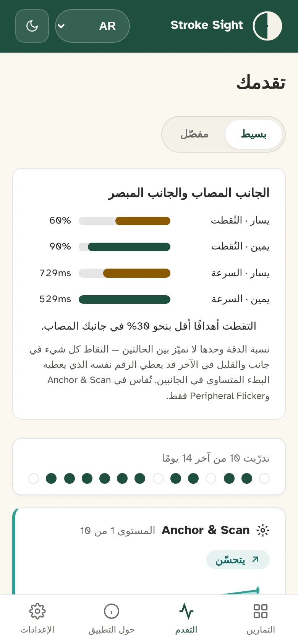The width and height of the screenshot is (298, 644).
Task: Open the الإعدادات settings gear icon
Action: click(x=37, y=611)
